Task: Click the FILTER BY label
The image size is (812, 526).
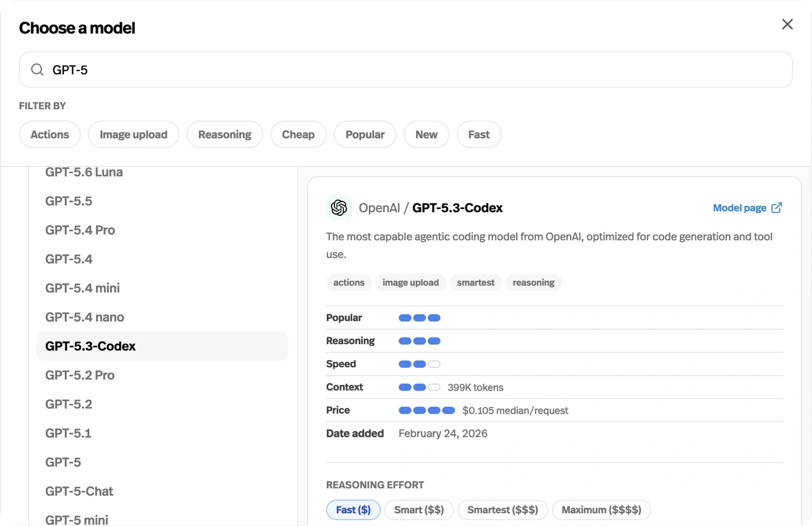Action: (x=42, y=105)
